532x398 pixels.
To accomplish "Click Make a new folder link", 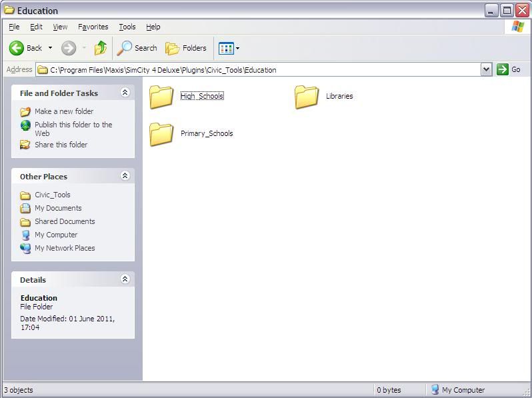I will (64, 111).
